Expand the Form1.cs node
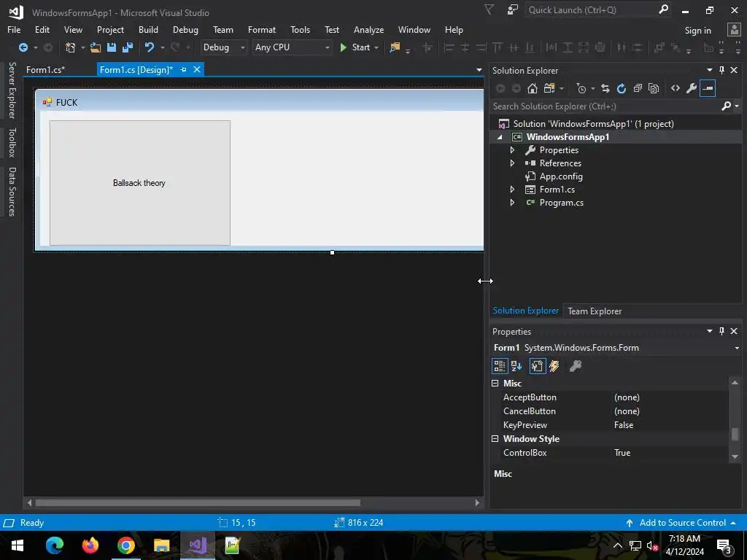This screenshot has height=560, width=747. click(x=512, y=190)
